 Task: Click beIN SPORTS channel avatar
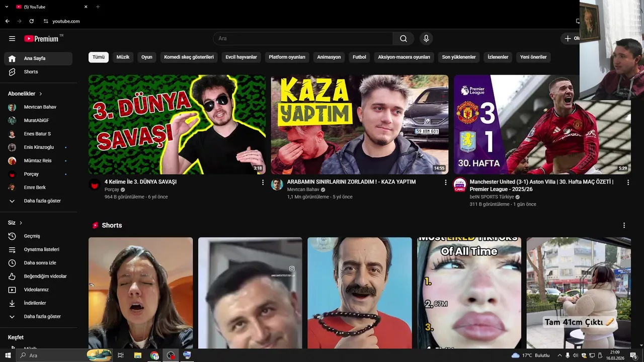coord(460,185)
